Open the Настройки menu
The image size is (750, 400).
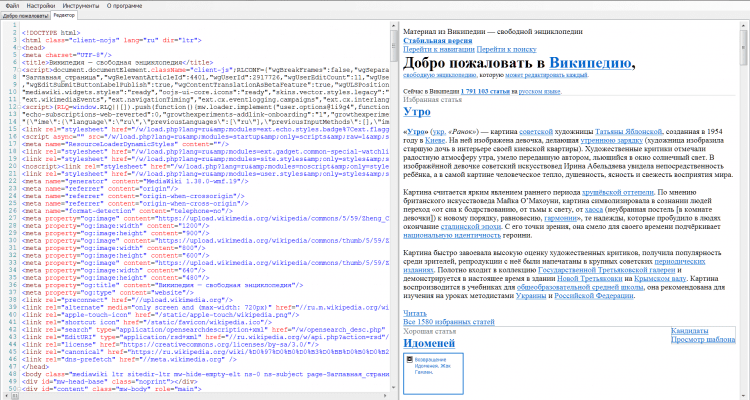[41, 6]
